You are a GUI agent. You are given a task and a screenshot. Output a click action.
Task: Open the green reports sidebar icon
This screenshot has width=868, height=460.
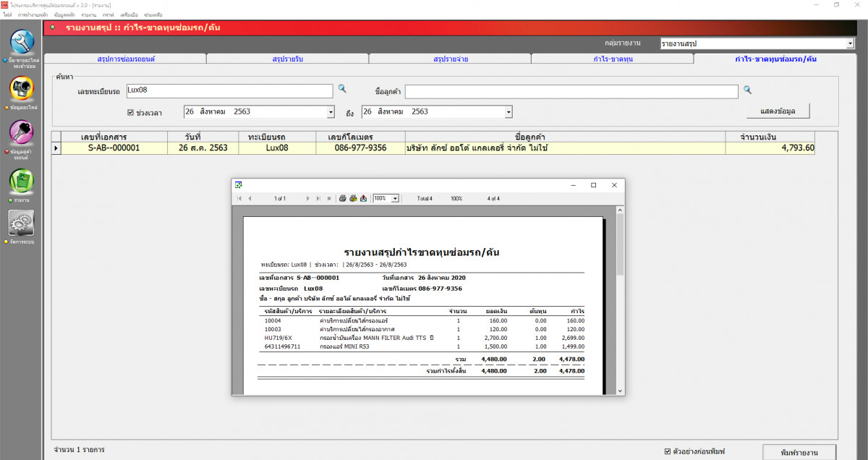coord(22,180)
